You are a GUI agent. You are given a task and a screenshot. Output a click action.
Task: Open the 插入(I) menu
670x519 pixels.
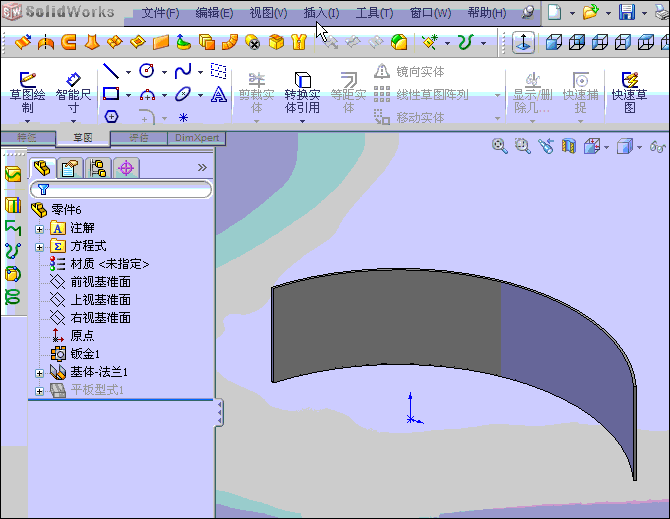click(321, 13)
